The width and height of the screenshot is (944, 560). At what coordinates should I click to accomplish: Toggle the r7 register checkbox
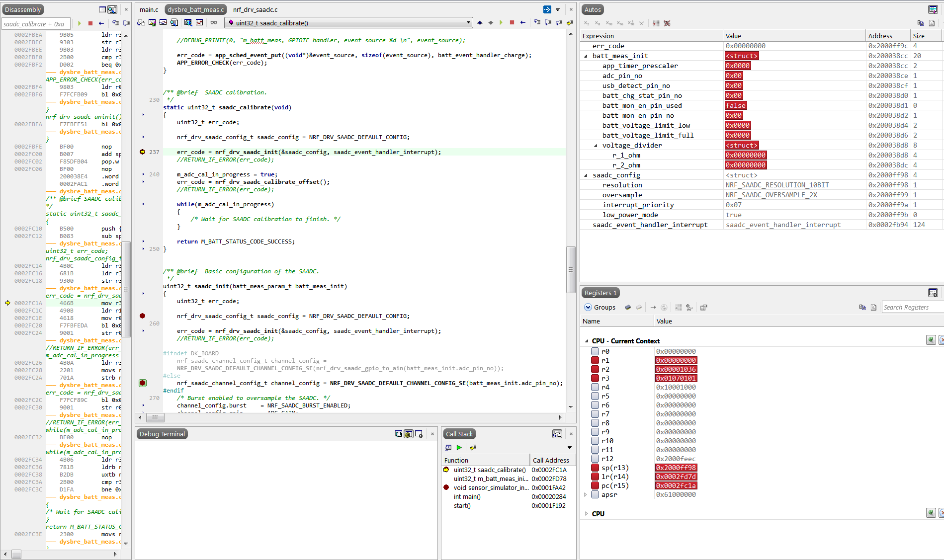coord(595,414)
